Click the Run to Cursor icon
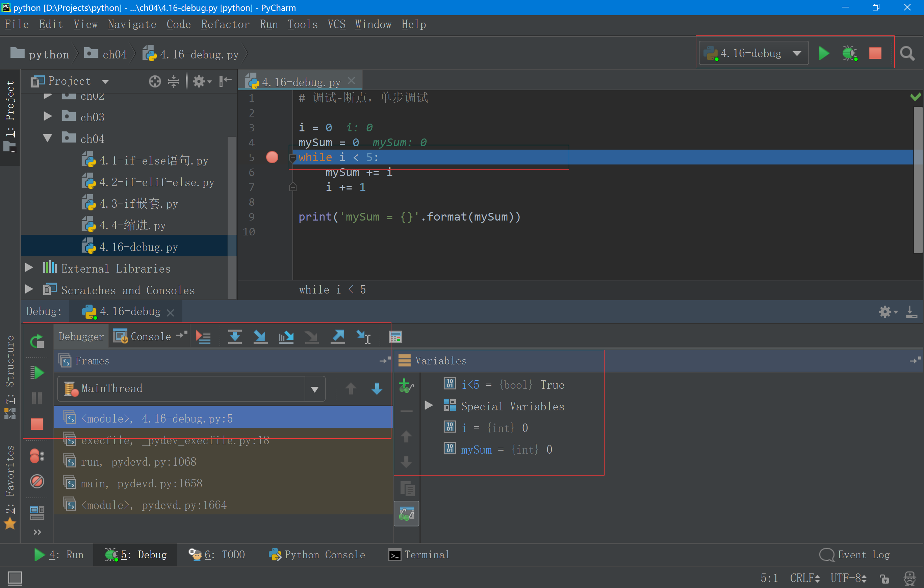Viewport: 924px width, 588px height. [x=363, y=337]
